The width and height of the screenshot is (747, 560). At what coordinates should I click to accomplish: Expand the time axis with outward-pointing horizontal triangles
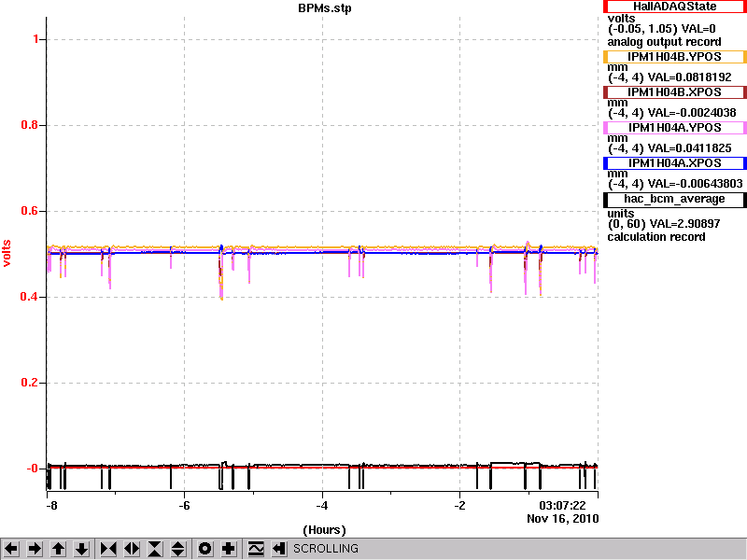132,549
